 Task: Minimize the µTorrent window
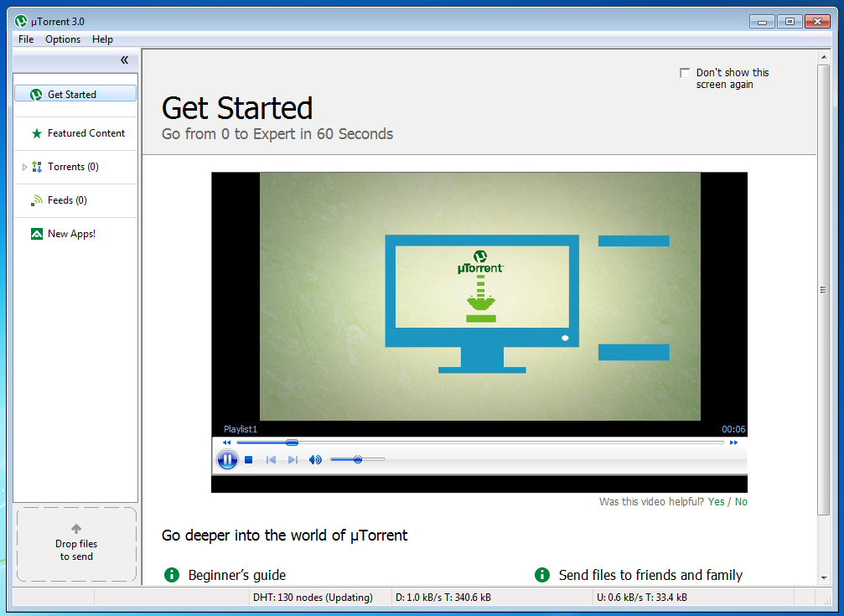coord(762,22)
